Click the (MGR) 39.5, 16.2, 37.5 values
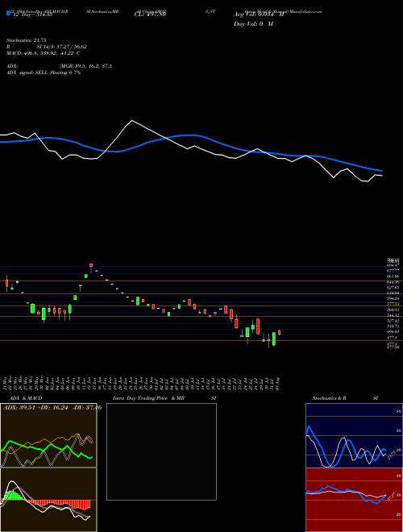Viewport: 403px width, 532px height. (x=85, y=66)
